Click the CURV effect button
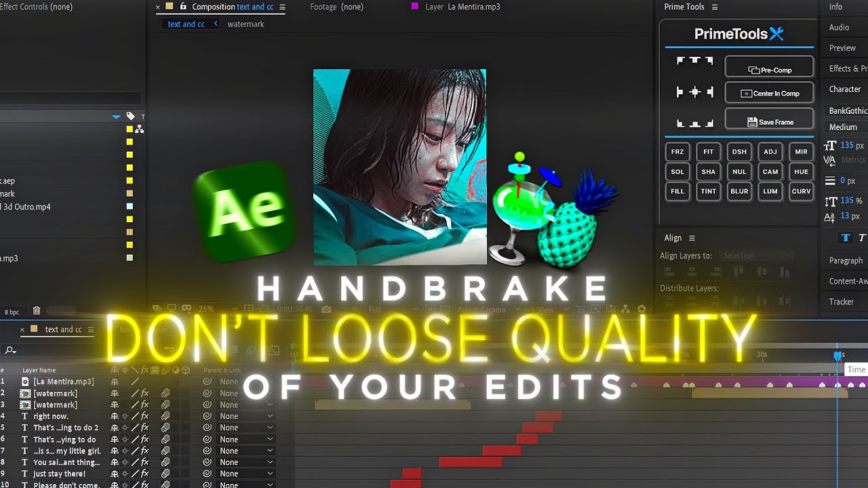868x488 pixels. click(801, 191)
